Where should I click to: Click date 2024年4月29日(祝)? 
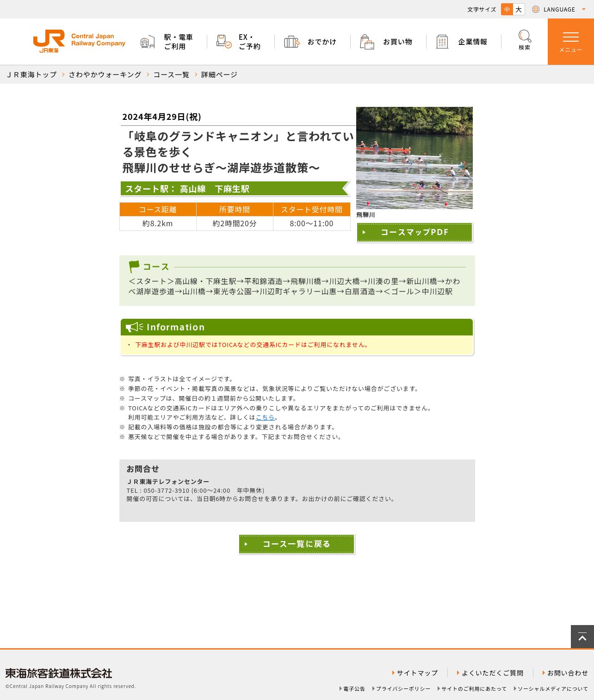(161, 117)
